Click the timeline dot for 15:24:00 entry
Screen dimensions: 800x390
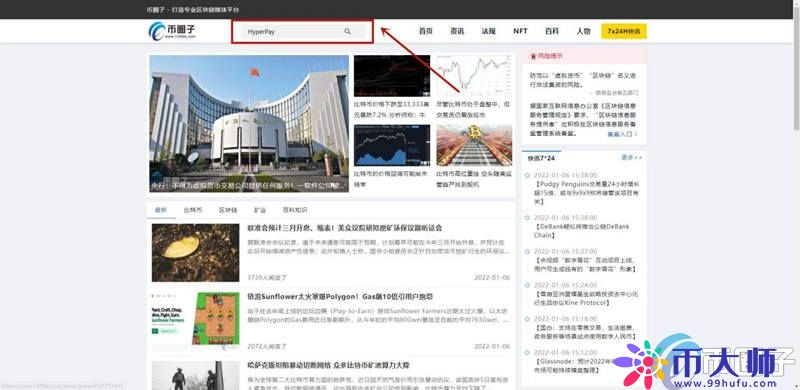[527, 285]
